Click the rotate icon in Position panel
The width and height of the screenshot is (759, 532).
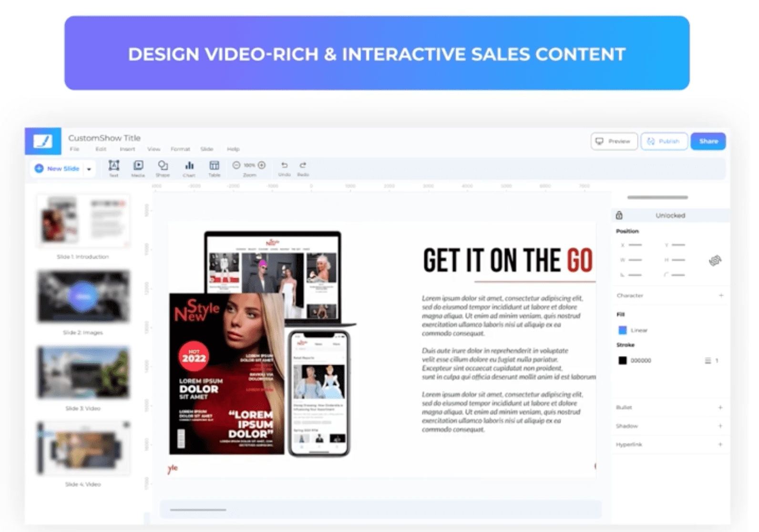[x=715, y=260]
